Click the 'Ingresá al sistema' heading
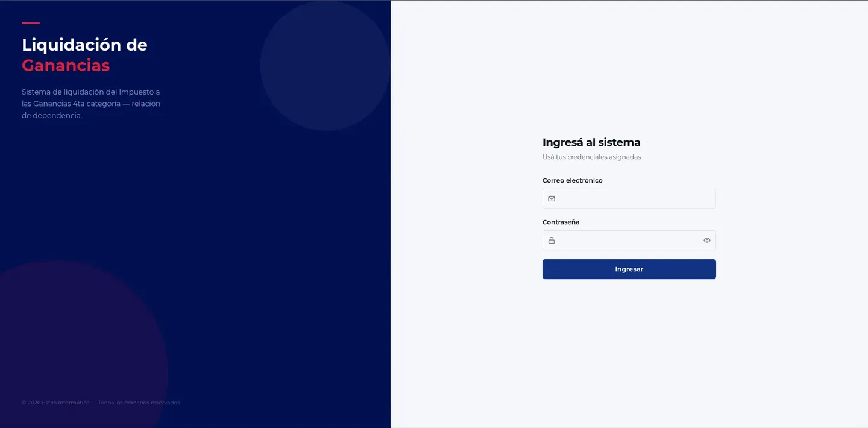868x428 pixels. tap(591, 142)
